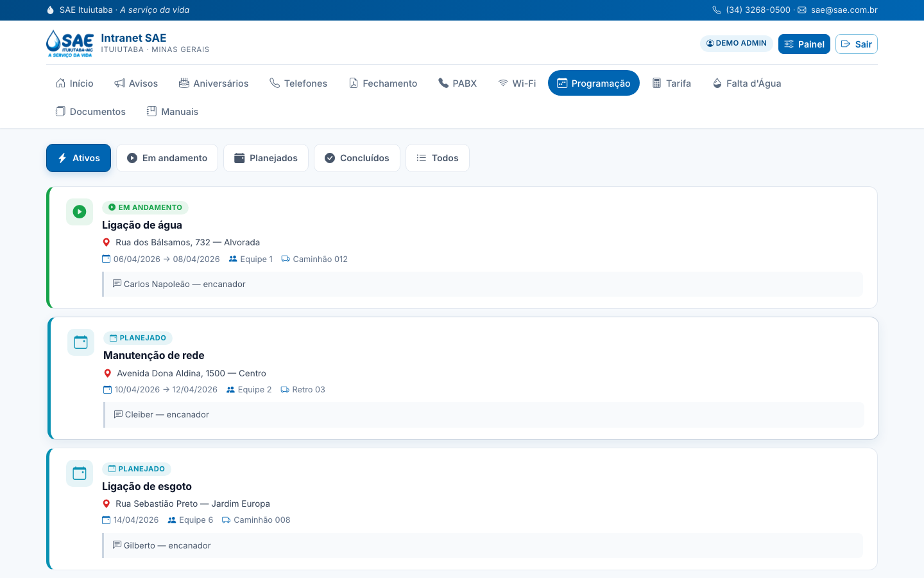Click the team icon beside Equipe 1
This screenshot has width=924, height=578.
(233, 259)
